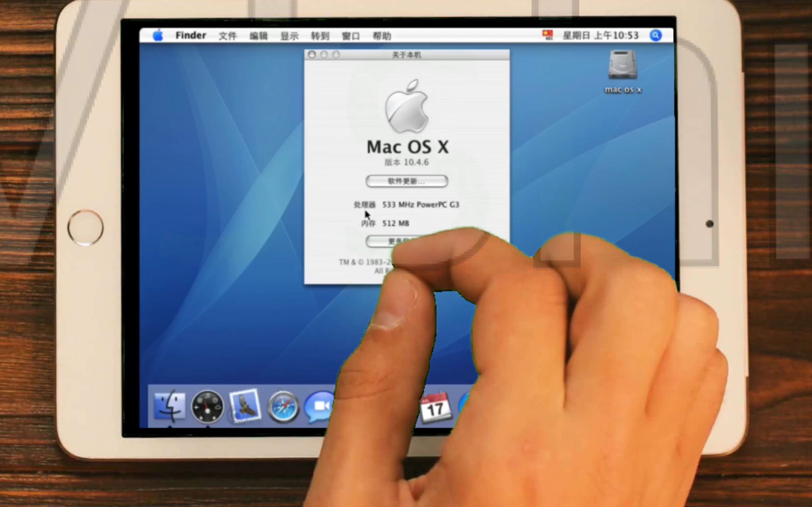Open Spotlight search magnifier icon
This screenshot has height=507, width=812.
click(656, 35)
